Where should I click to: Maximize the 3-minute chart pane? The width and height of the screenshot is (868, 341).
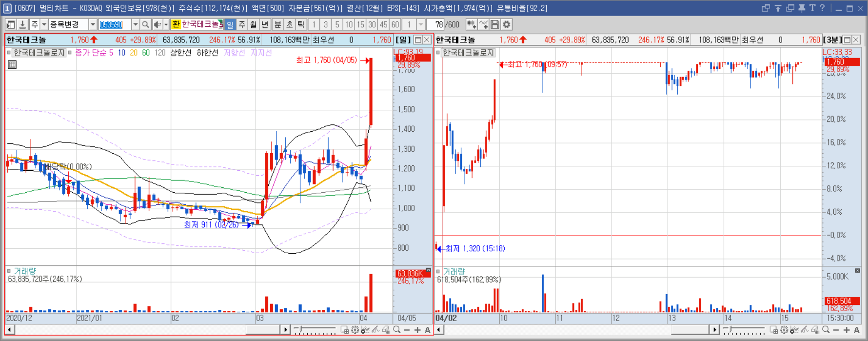click(847, 40)
